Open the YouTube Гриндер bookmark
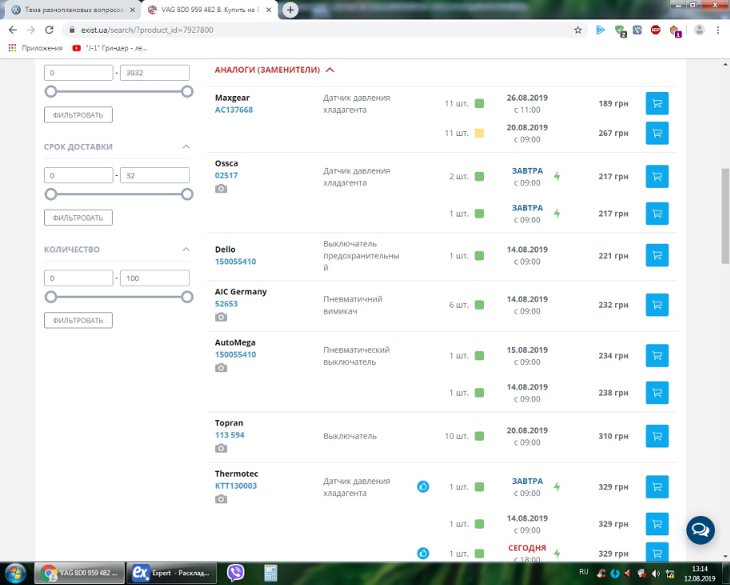 tap(110, 48)
